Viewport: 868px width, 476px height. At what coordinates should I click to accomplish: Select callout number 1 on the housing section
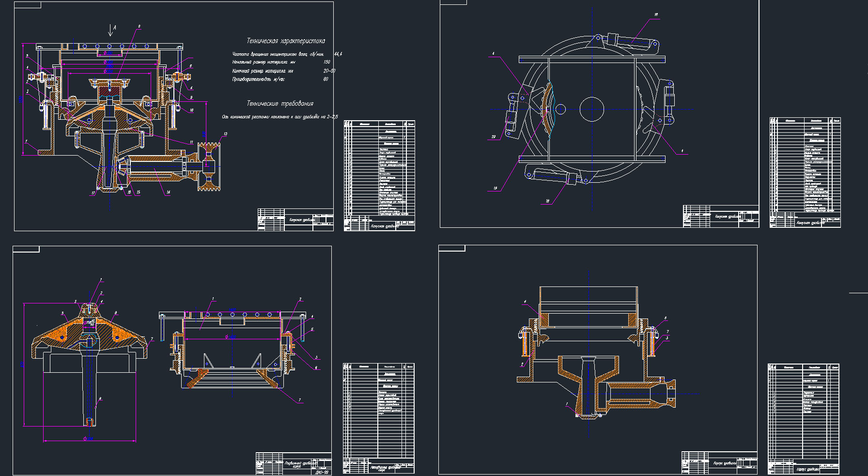tap(567, 404)
